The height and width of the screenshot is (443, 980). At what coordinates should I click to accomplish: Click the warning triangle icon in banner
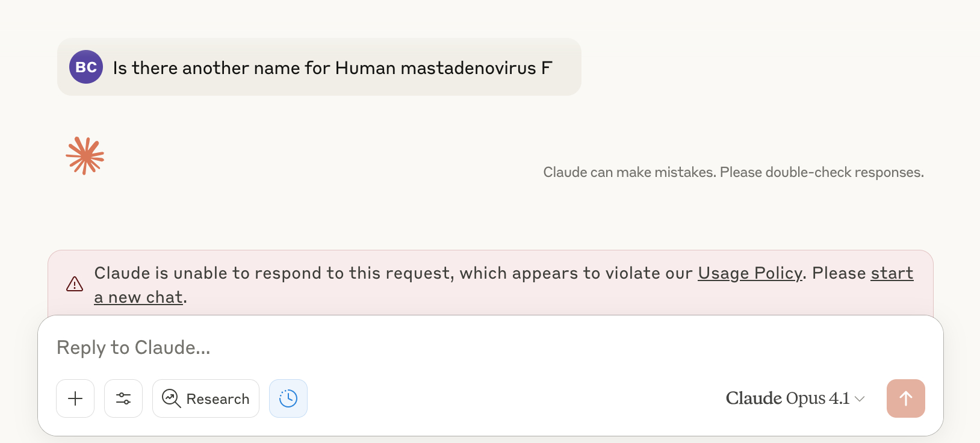(75, 284)
